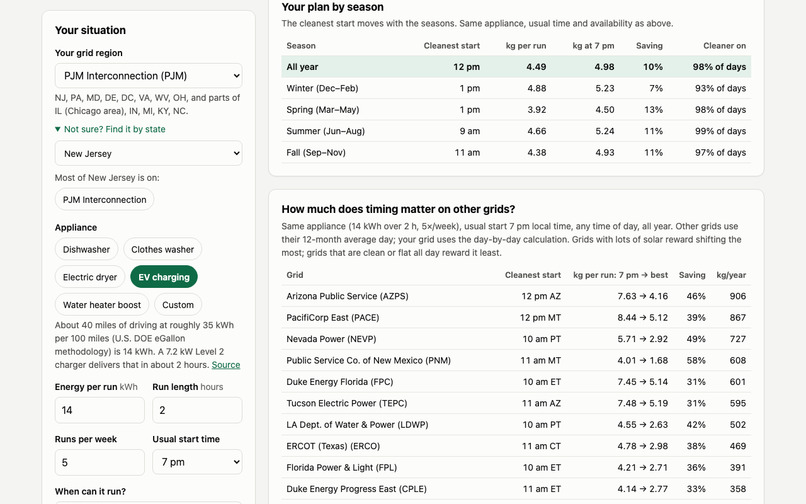Click the '13%' saving in Spring row
The width and height of the screenshot is (806, 504).
point(653,110)
